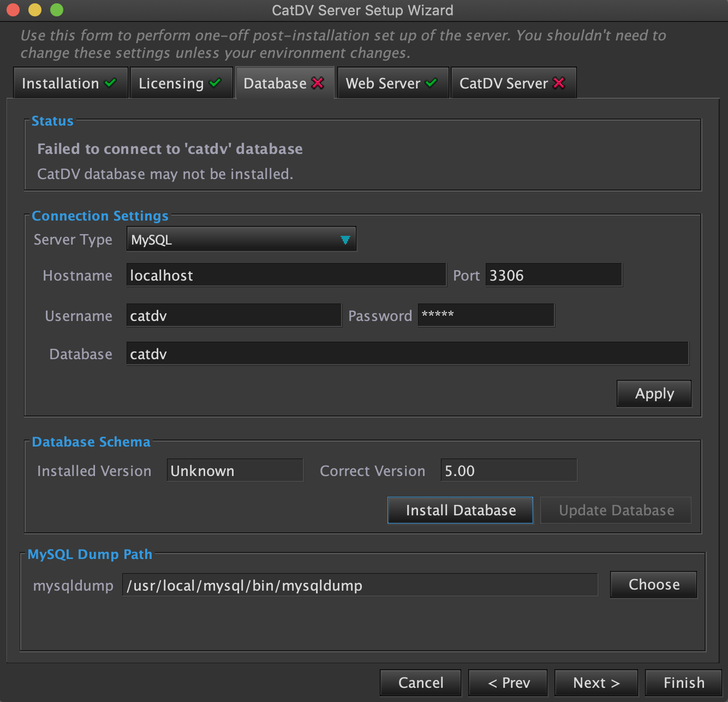Click green checkmark icon on Web Server tab

[x=431, y=83]
